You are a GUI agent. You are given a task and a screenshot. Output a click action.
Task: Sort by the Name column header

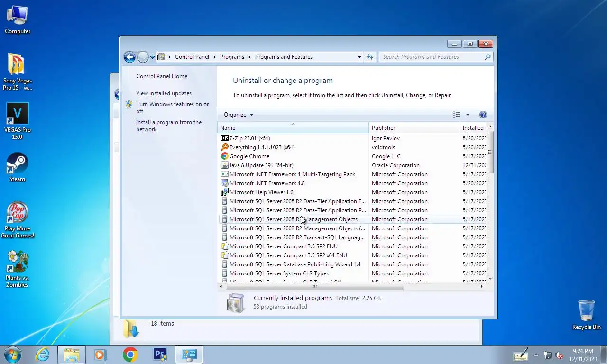tap(293, 128)
